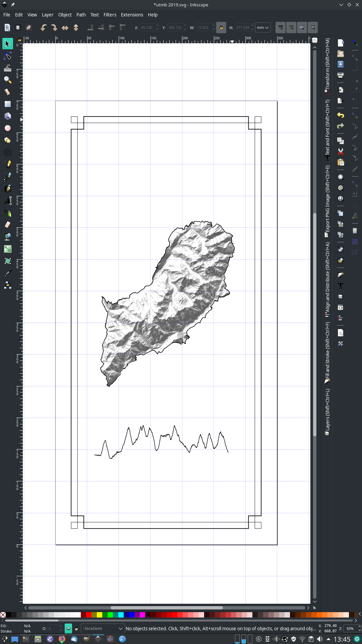Choose the Spray tool
362x644 pixels.
[7, 213]
